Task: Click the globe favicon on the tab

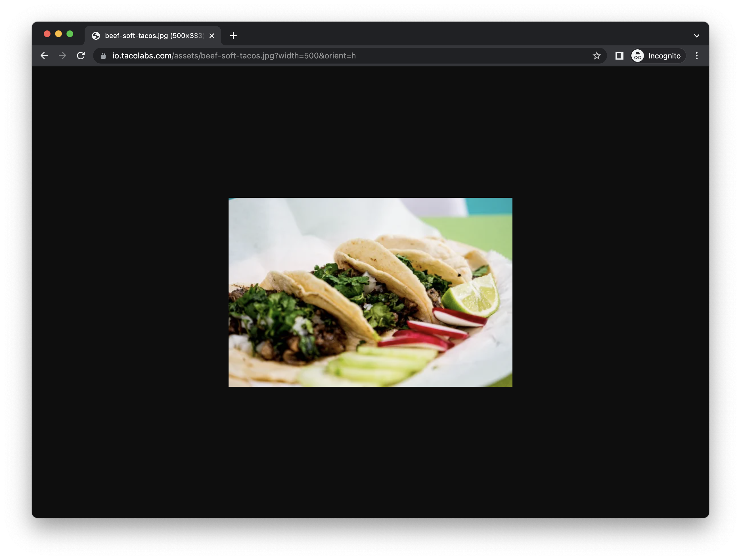Action: 96,35
